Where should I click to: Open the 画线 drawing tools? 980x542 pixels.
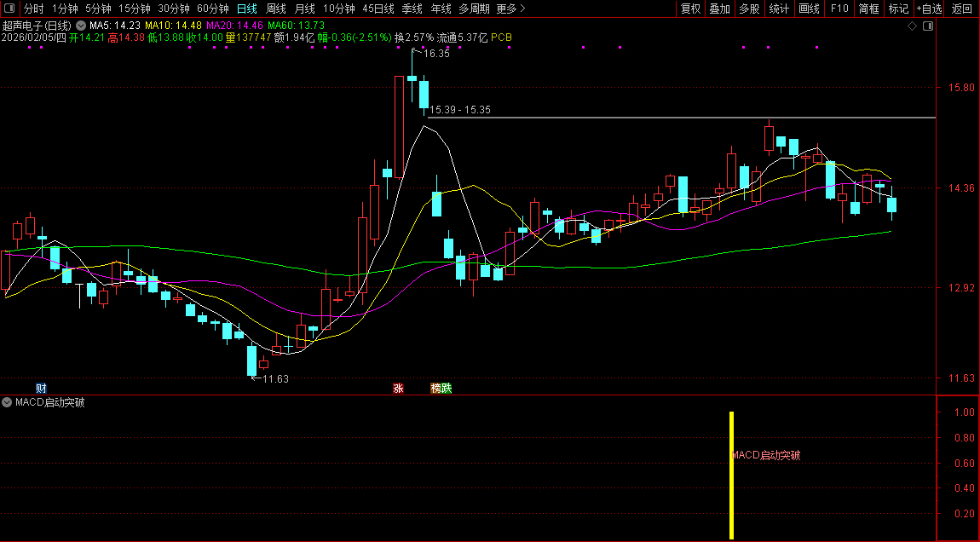coord(809,9)
